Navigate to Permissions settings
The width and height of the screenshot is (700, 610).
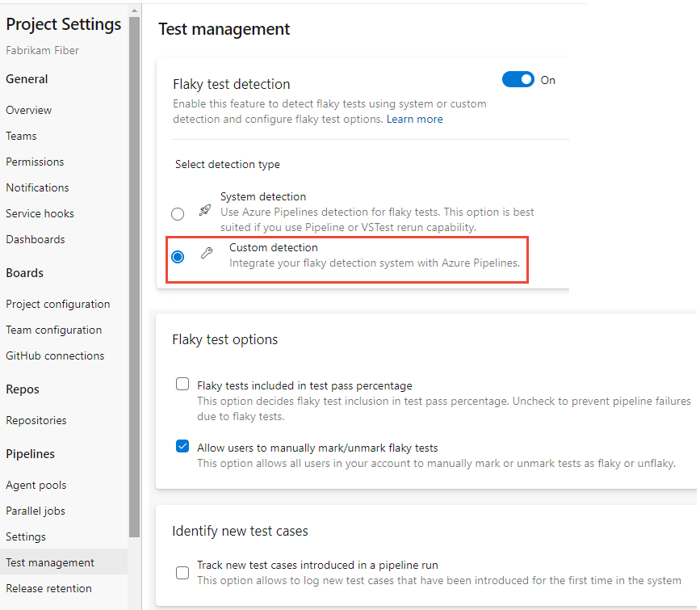35,162
